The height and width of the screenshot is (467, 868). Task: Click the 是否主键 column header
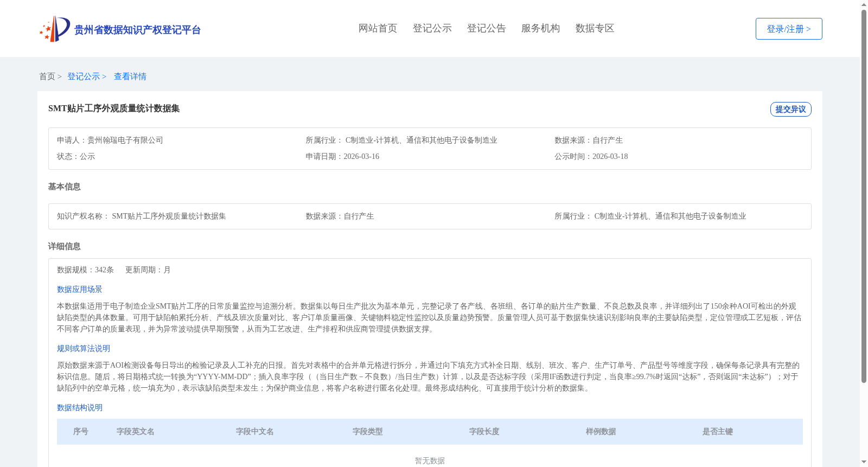718,432
